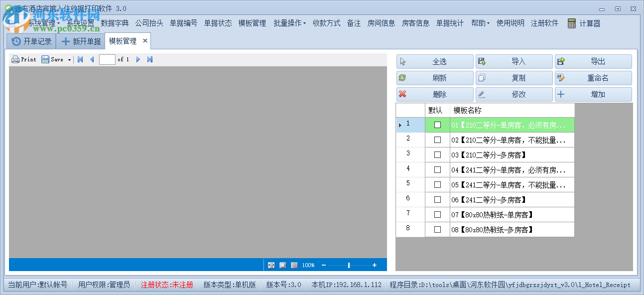Check default box for template 06
644x295 pixels.
click(x=437, y=200)
